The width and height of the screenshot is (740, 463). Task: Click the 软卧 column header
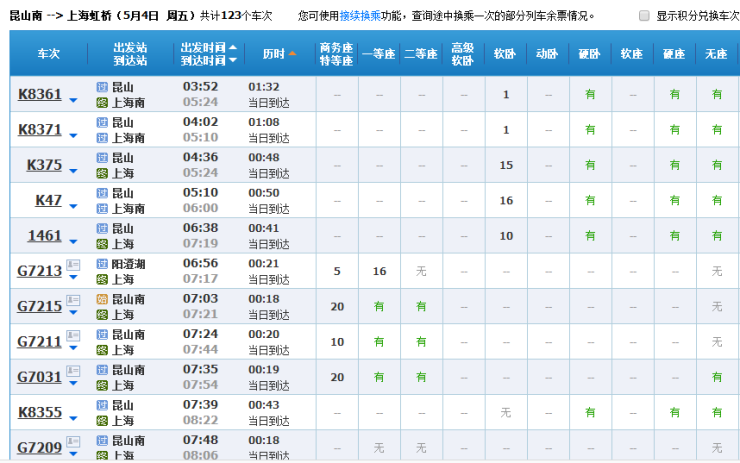505,54
